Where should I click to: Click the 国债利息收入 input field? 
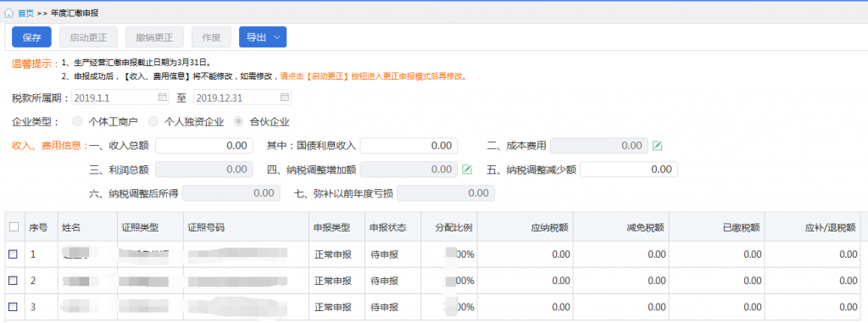click(x=409, y=146)
